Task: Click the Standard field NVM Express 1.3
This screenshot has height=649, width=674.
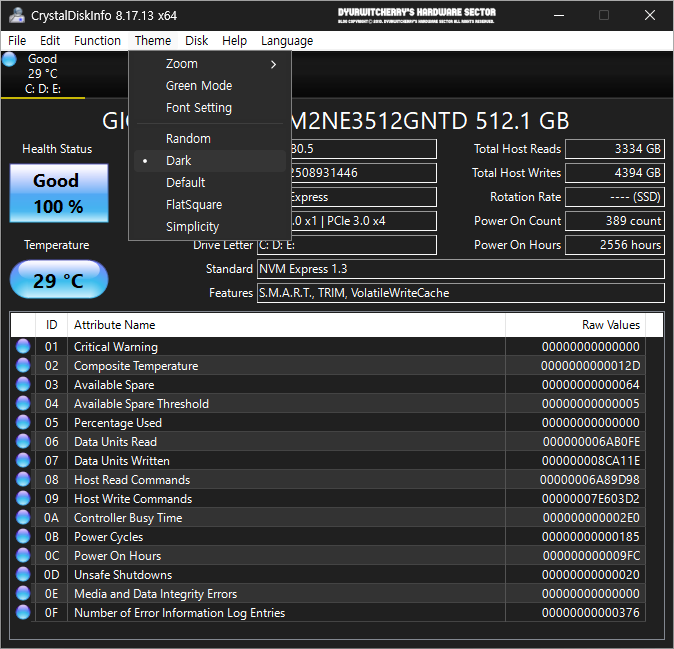Action: click(x=460, y=269)
